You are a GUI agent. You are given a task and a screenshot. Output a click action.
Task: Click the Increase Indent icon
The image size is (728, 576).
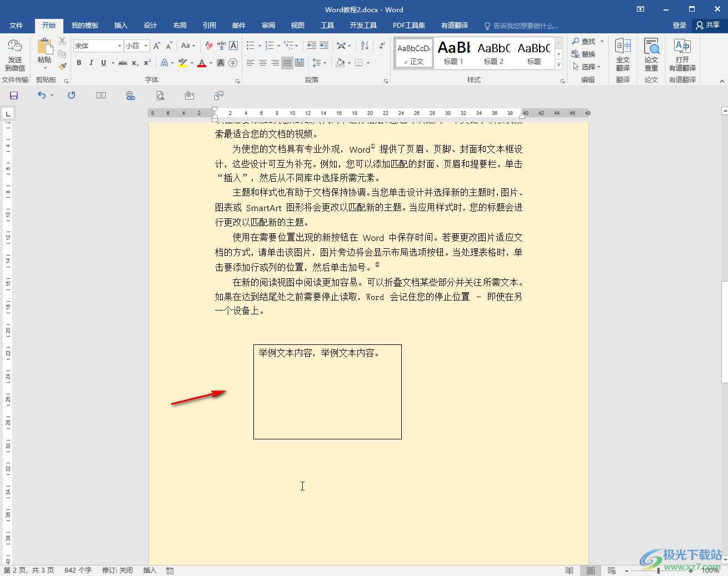click(324, 46)
